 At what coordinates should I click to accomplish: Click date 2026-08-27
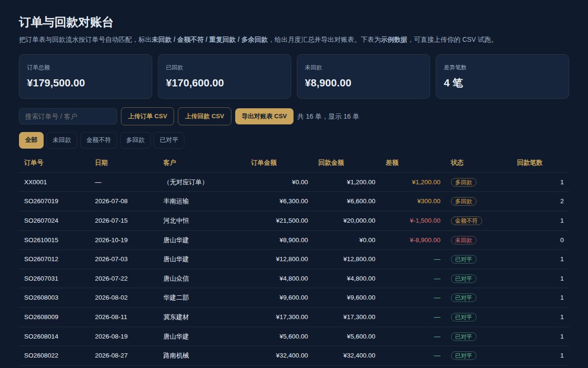click(111, 356)
